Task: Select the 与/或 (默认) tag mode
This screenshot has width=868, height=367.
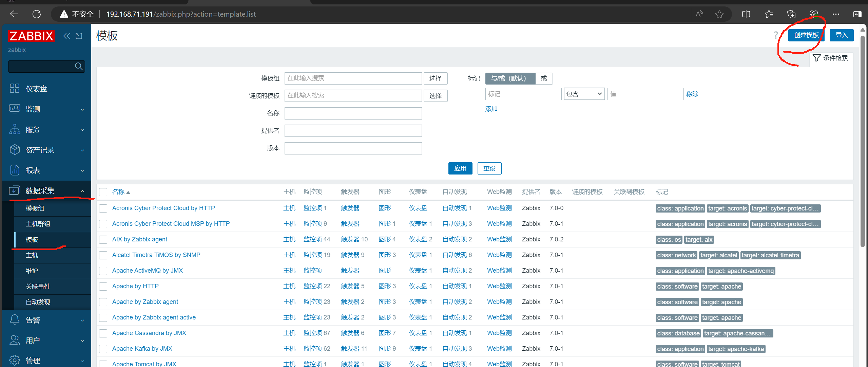Action: coord(510,78)
